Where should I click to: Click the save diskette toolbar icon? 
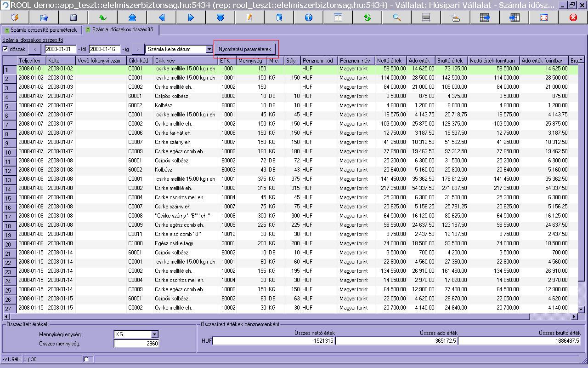pyautogui.click(x=73, y=17)
